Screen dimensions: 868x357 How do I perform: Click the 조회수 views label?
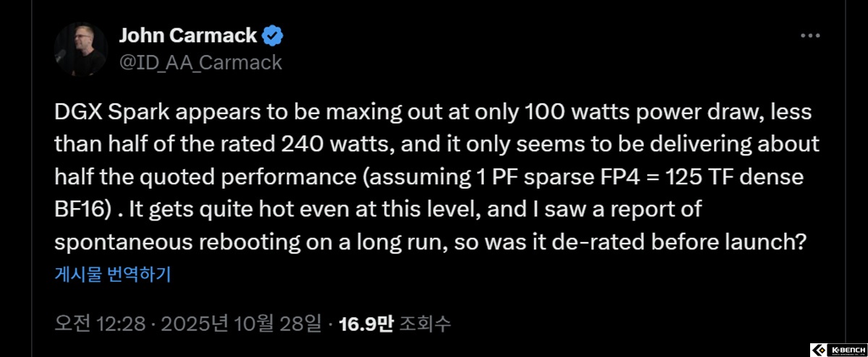click(x=425, y=323)
